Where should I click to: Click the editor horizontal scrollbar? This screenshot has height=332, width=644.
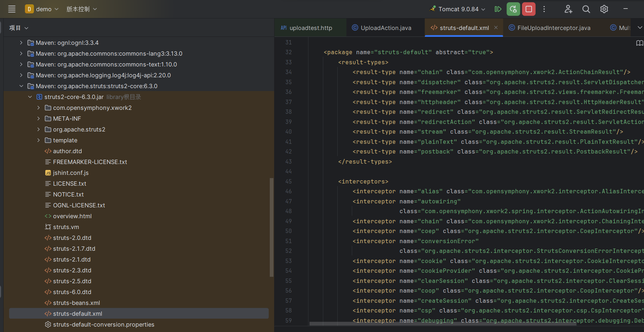[x=442, y=324]
